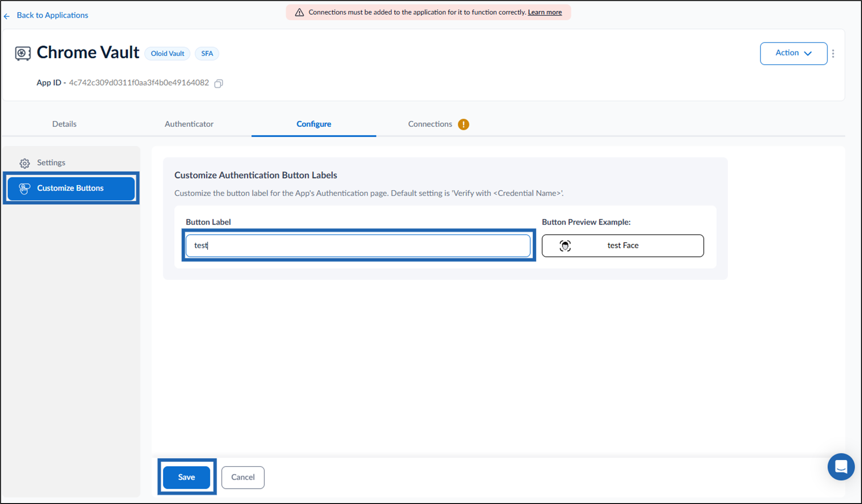Expand the Action dropdown
Viewport: 862px width, 504px height.
pos(793,54)
